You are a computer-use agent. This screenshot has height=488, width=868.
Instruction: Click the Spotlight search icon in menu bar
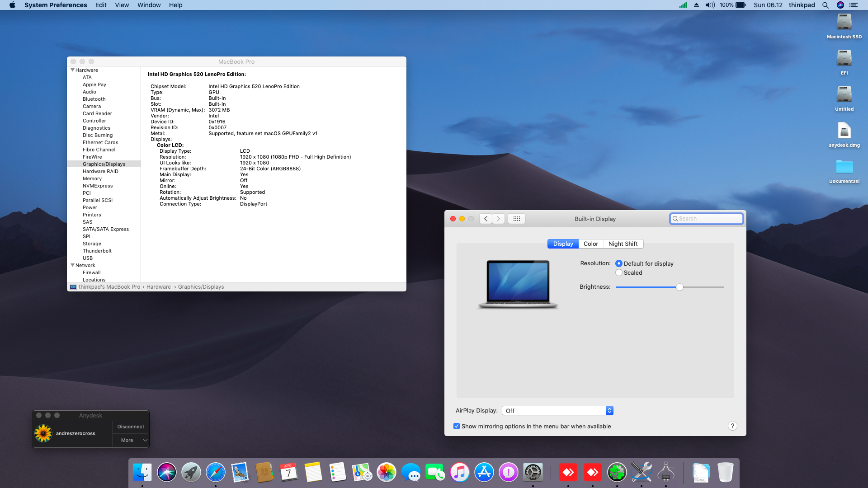click(826, 5)
